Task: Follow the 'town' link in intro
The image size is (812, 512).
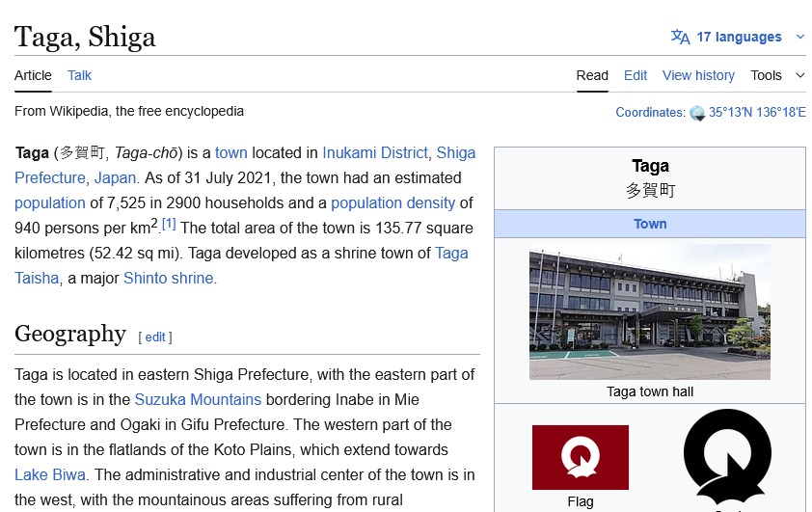Action: (230, 152)
